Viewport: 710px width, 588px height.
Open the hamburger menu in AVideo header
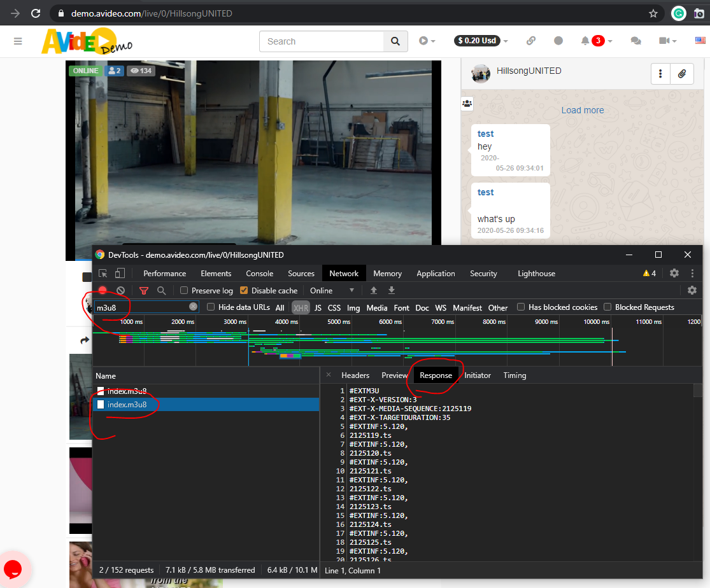click(18, 41)
